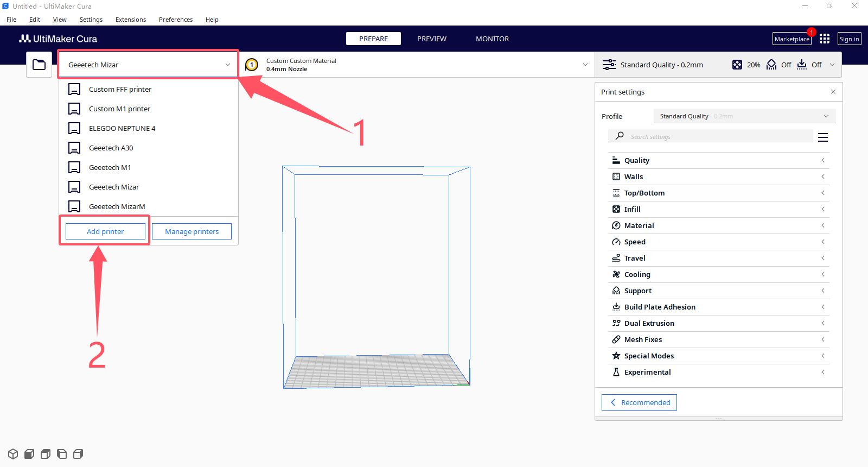868x467 pixels.
Task: Click the Sign in button
Action: [850, 39]
